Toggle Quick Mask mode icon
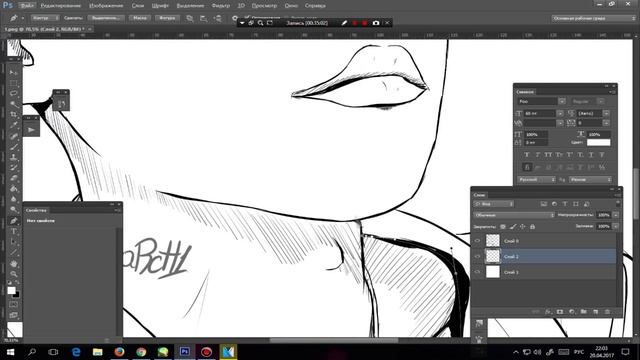This screenshot has height=360, width=640. pyautogui.click(x=13, y=305)
